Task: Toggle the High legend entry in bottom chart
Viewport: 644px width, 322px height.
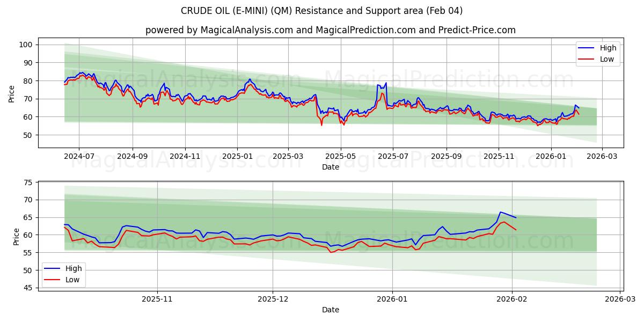Action: tap(71, 268)
